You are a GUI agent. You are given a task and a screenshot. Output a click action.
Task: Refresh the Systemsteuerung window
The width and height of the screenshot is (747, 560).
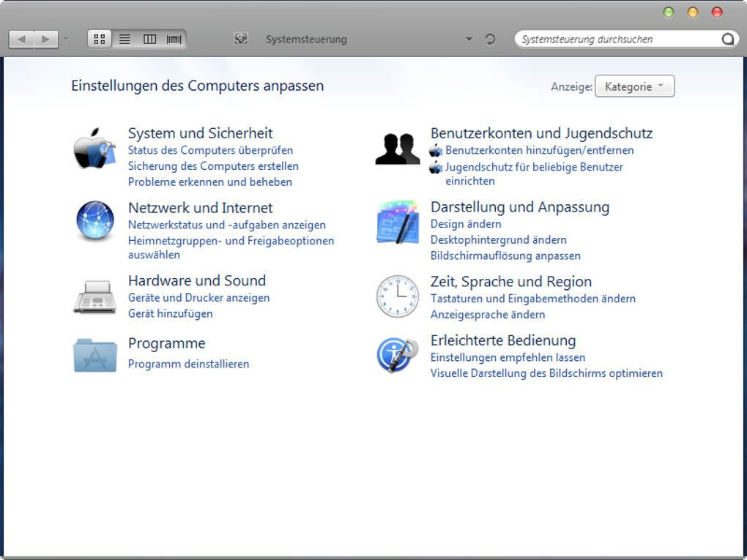tap(490, 39)
